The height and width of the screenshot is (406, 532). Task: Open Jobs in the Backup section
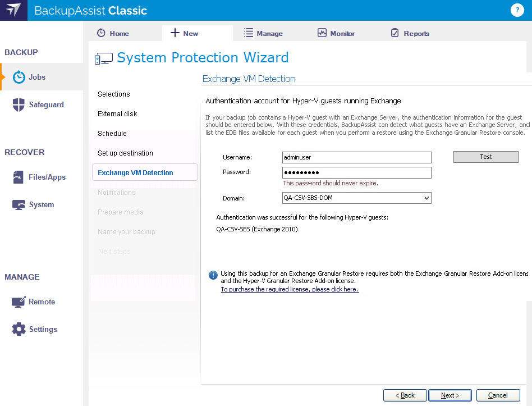click(42, 77)
